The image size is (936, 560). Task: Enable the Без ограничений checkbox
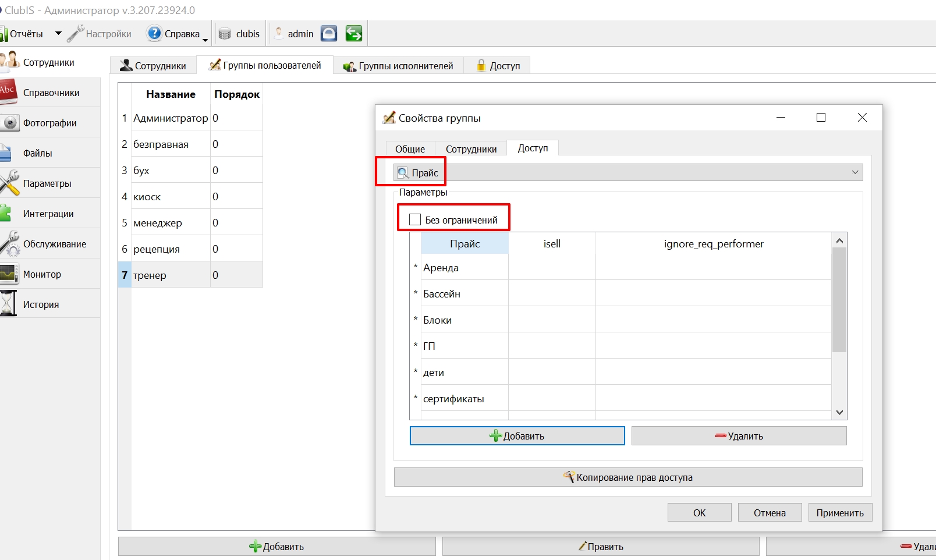[415, 219]
